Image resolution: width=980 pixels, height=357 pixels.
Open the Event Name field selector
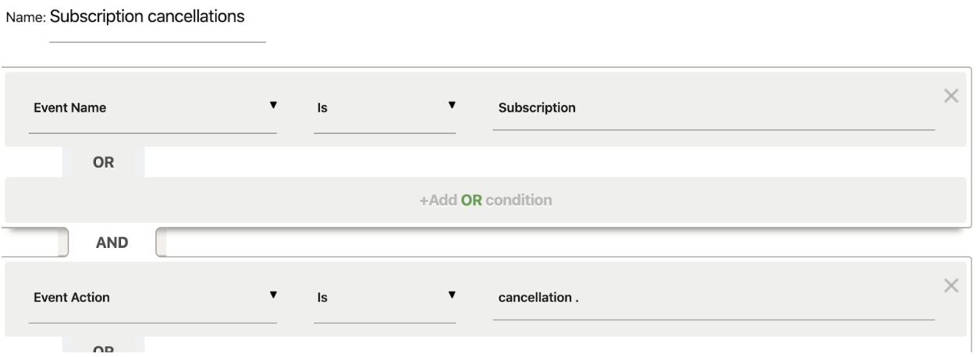click(x=152, y=109)
